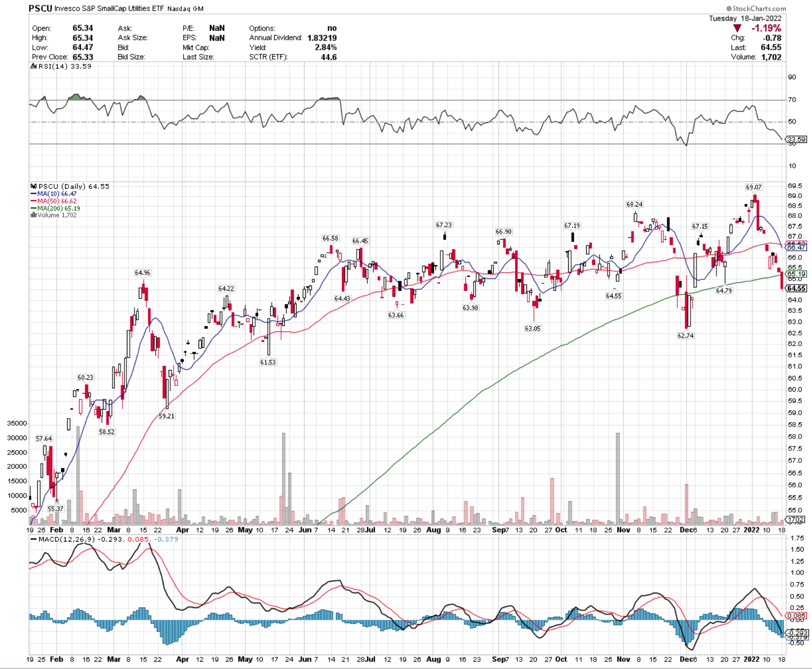
Task: Click the red down-triangle change indicator
Action: coord(737,28)
